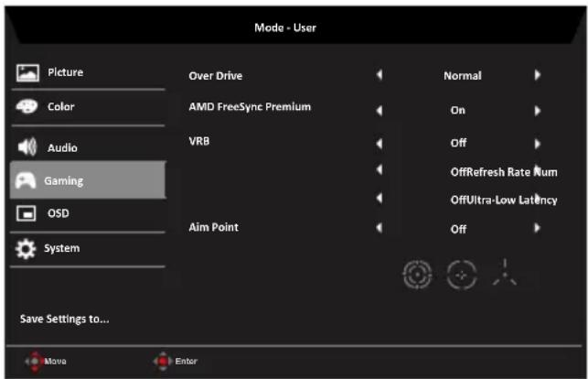Screen dimensions: 588x379
Task: Select the Color palette icon
Action: [27, 106]
